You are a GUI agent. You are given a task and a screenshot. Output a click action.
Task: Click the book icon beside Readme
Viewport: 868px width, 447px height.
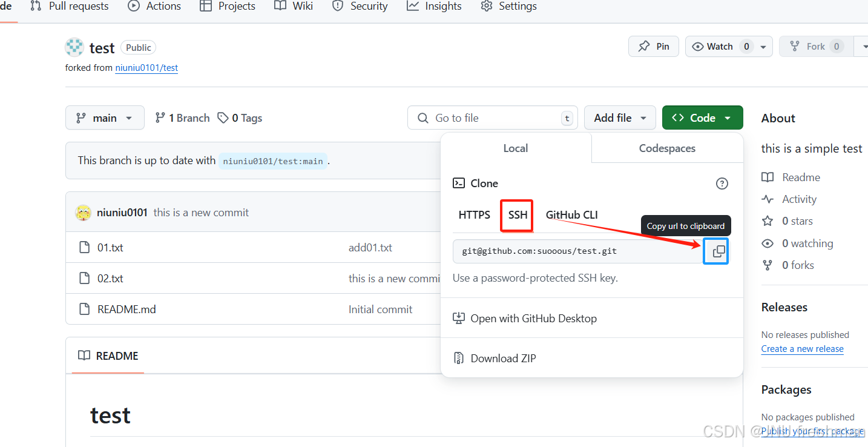coord(768,177)
